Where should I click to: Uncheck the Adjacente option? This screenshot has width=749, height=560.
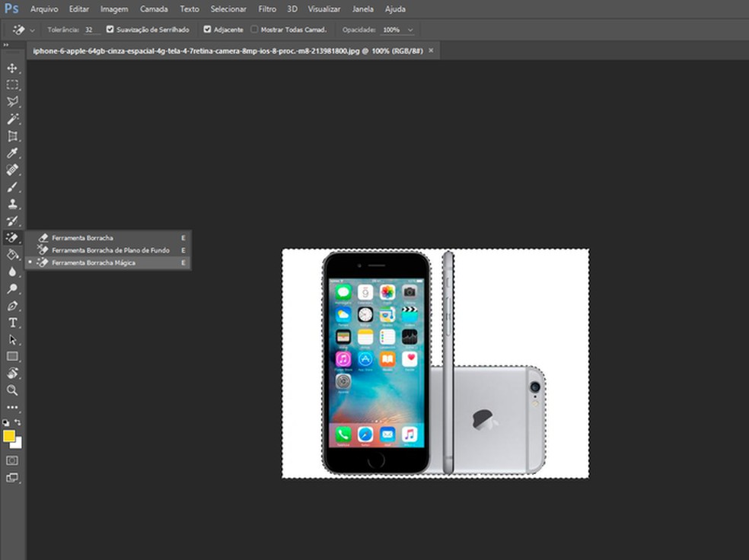pos(208,30)
